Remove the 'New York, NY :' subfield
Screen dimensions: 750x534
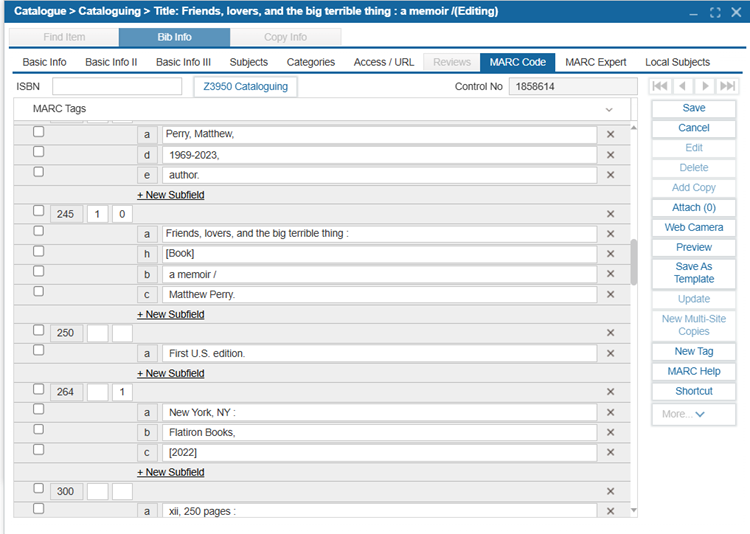click(610, 412)
